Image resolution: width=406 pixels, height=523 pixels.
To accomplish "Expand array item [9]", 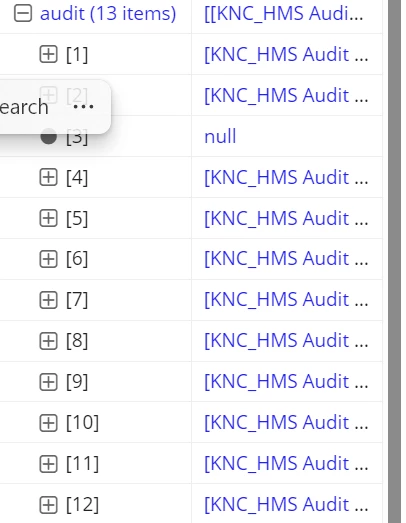I will 48,382.
